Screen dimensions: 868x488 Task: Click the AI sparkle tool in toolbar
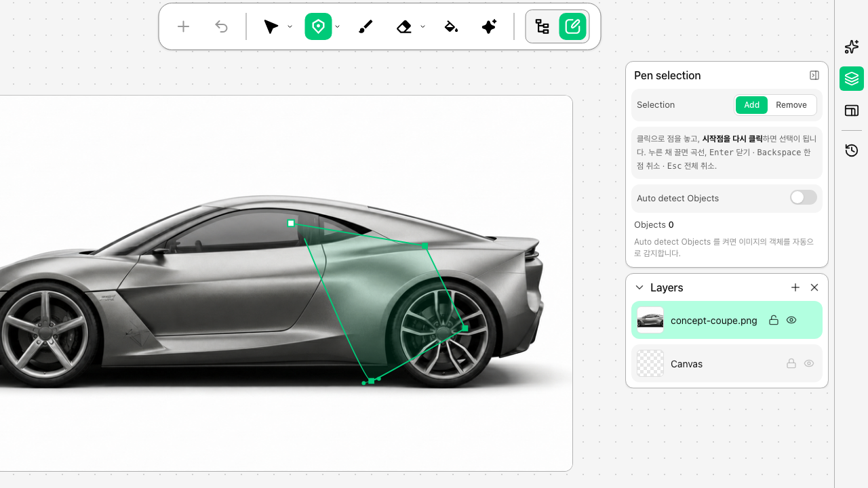489,26
